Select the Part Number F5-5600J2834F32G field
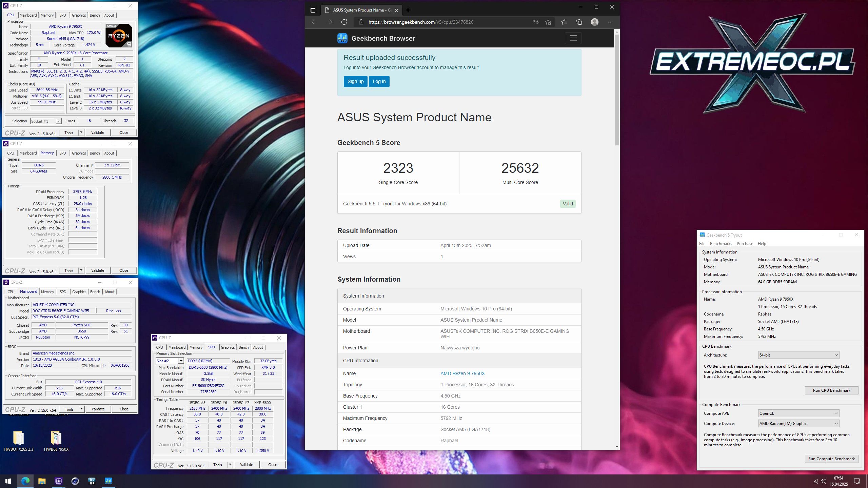The image size is (868, 488). 208,386
